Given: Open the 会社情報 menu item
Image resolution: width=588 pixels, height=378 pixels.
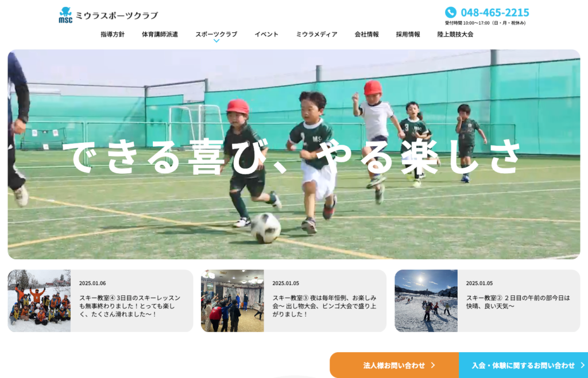Looking at the screenshot, I should pos(367,34).
